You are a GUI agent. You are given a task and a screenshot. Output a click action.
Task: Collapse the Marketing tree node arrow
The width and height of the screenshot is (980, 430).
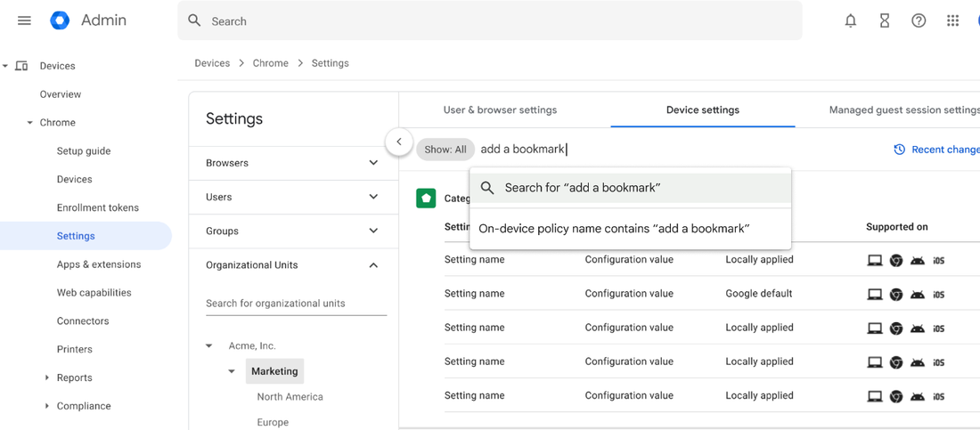(232, 371)
